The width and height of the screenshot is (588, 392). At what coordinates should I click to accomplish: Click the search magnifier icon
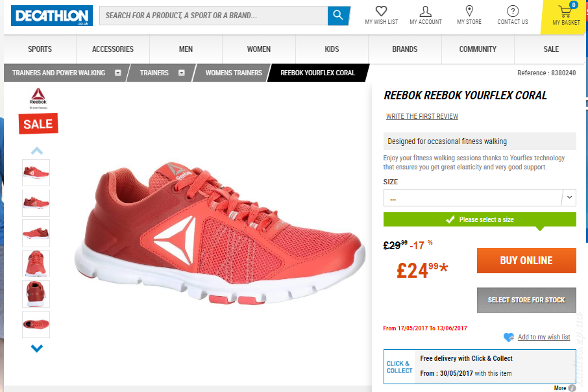pos(338,16)
